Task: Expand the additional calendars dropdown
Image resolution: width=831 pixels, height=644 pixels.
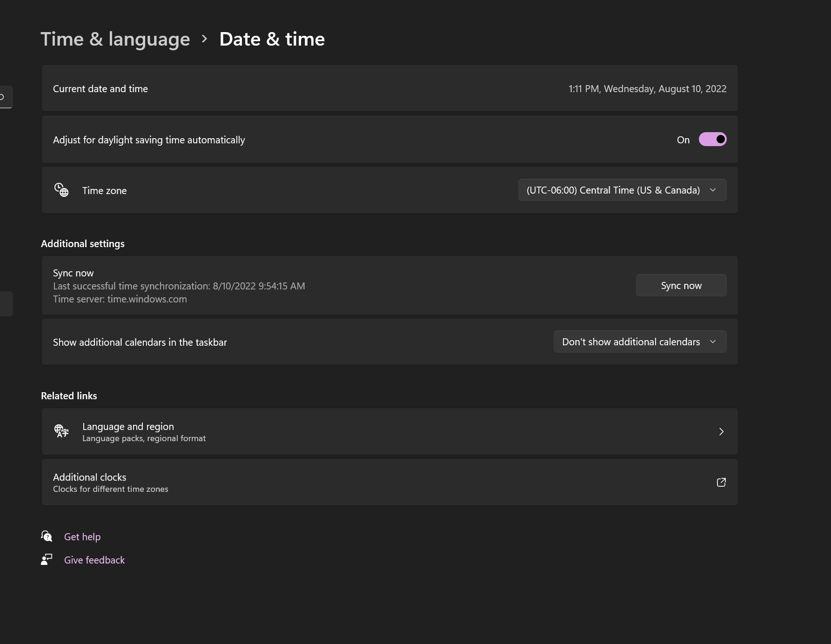Action: point(640,342)
